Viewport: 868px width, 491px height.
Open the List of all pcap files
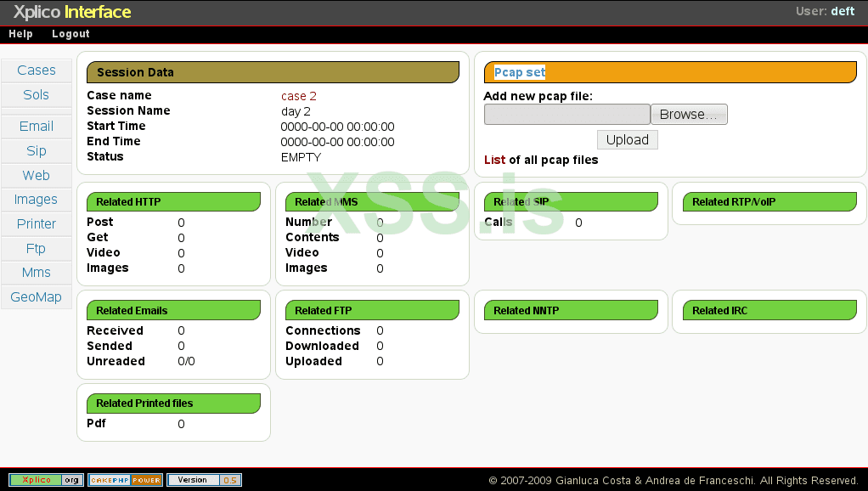point(493,159)
